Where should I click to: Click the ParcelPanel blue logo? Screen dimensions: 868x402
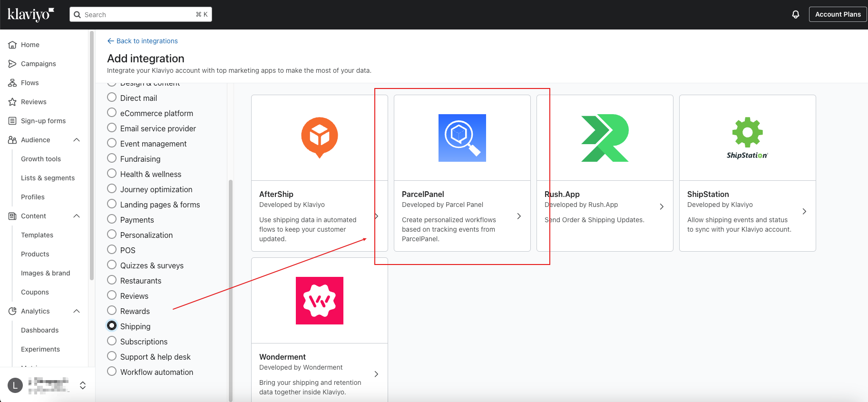pos(462,138)
